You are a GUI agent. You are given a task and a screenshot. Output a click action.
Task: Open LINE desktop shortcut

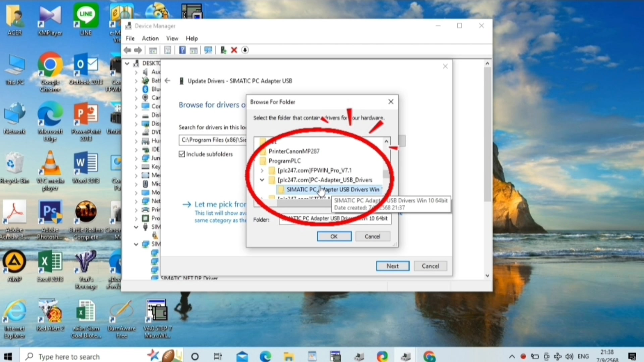pyautogui.click(x=86, y=19)
